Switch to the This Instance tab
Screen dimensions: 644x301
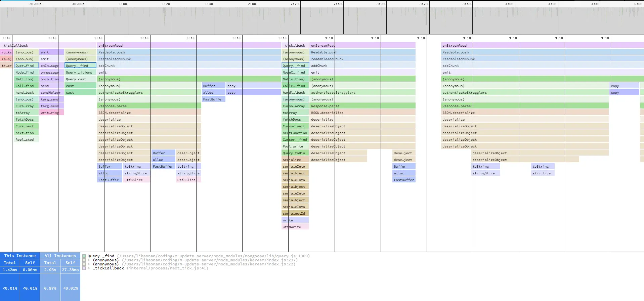(x=20, y=256)
